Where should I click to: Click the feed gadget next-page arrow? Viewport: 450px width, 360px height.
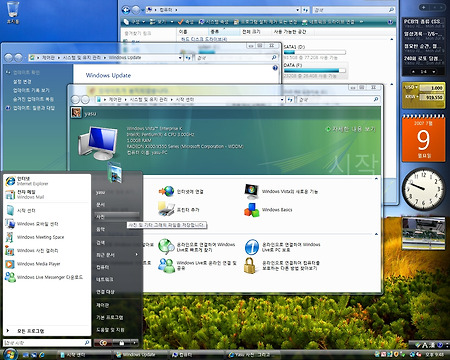pyautogui.click(x=433, y=72)
